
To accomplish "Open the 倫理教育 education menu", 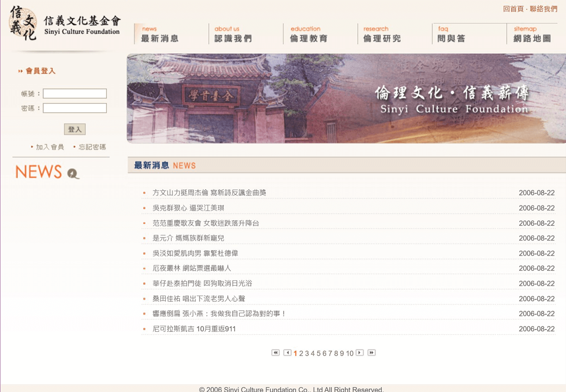I will pos(309,34).
